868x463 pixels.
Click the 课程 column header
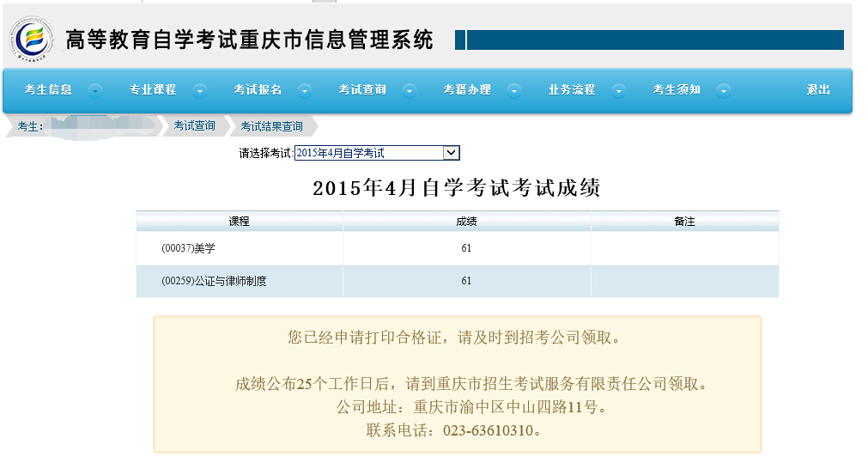[239, 222]
